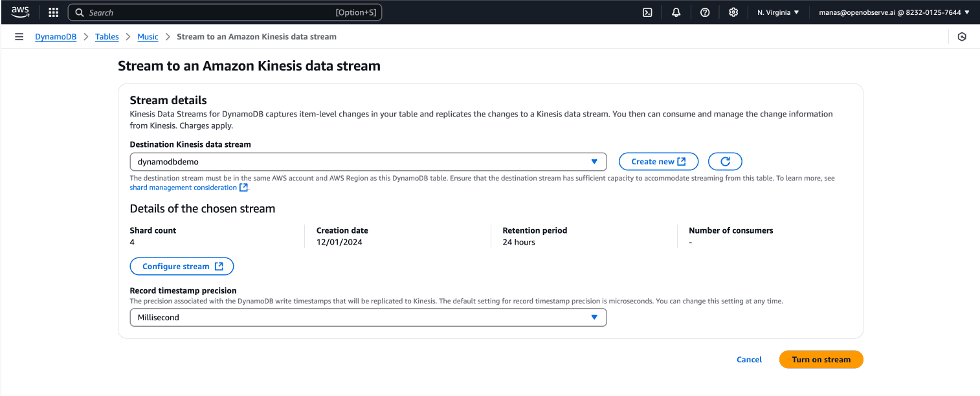
Task: Click in the AWS search field
Action: pyautogui.click(x=207, y=12)
